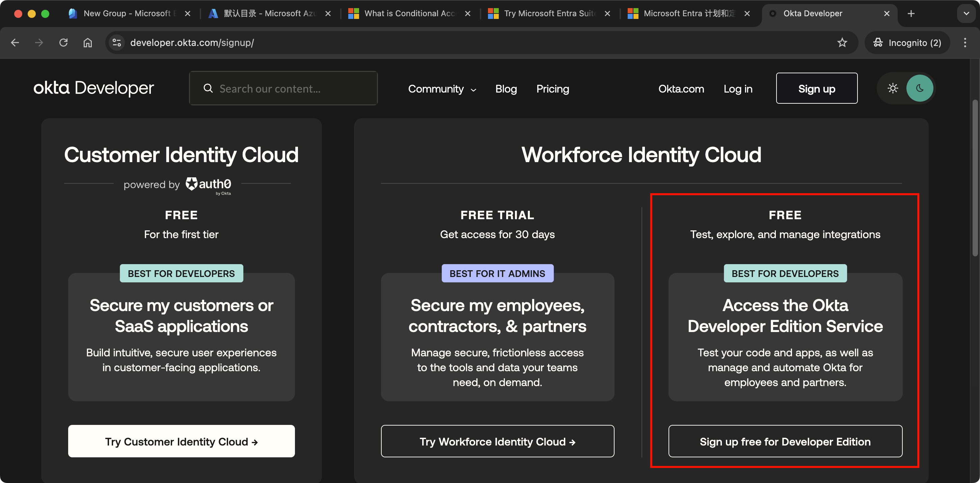The image size is (980, 483).
Task: Open a new browser tab
Action: [x=911, y=14]
